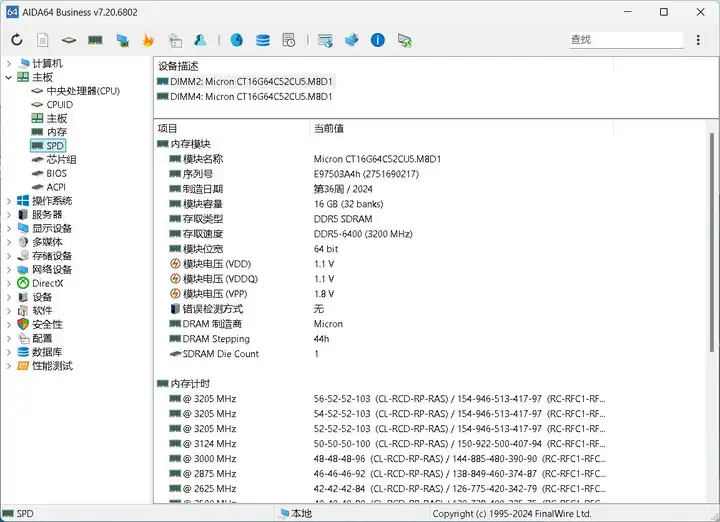Click the Refresh toolbar icon
The height and width of the screenshot is (522, 720).
point(17,40)
